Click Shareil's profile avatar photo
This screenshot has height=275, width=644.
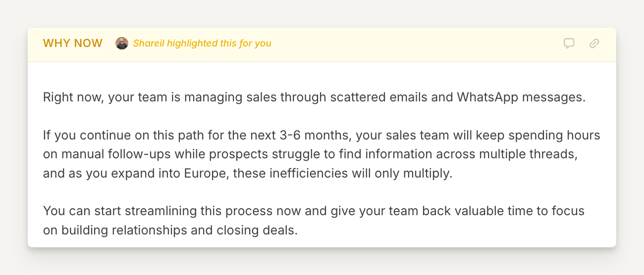point(122,44)
